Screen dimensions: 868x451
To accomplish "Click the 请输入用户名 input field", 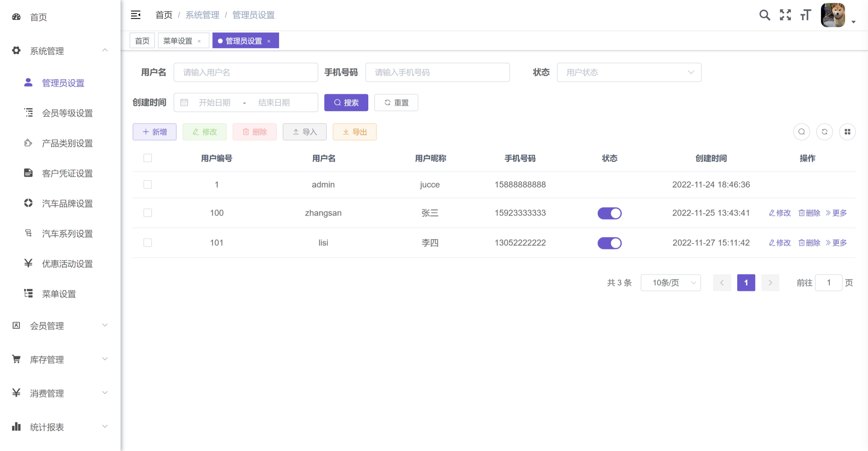I will pyautogui.click(x=246, y=72).
